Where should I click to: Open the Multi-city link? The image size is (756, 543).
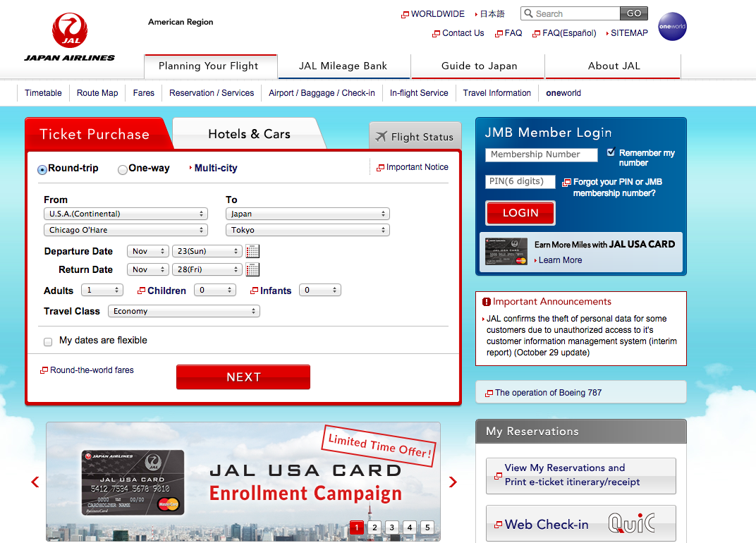pyautogui.click(x=216, y=168)
